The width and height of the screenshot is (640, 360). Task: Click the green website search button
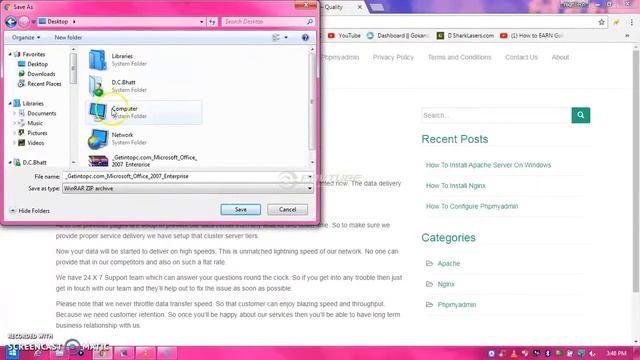[x=580, y=116]
